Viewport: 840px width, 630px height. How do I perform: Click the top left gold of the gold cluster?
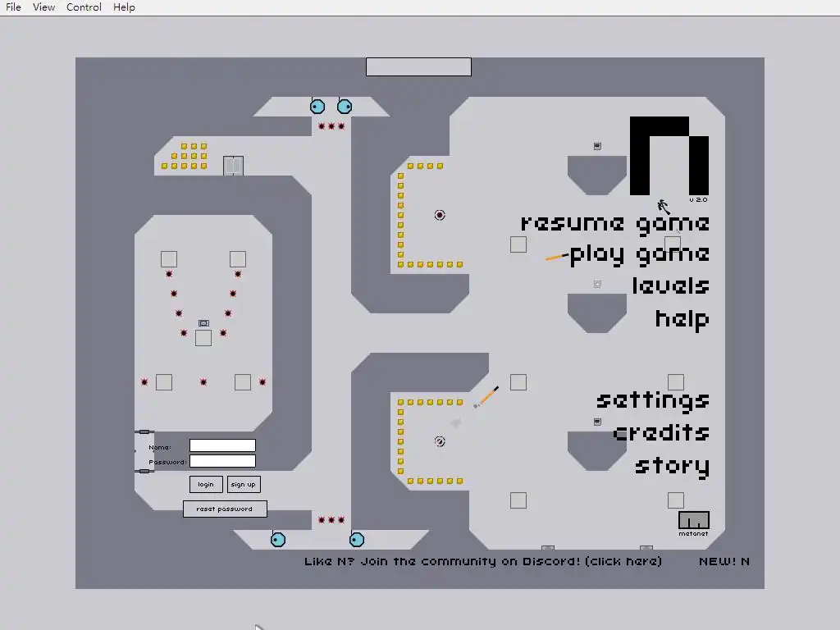coord(184,146)
